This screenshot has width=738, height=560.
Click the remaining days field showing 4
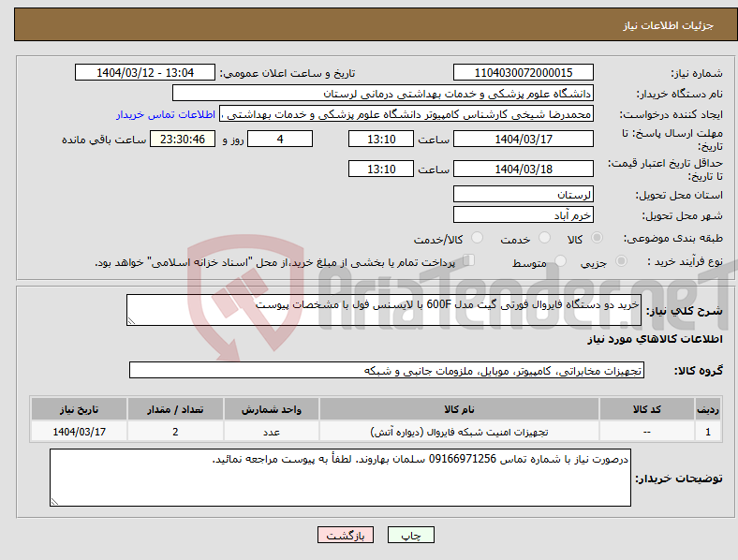point(280,139)
